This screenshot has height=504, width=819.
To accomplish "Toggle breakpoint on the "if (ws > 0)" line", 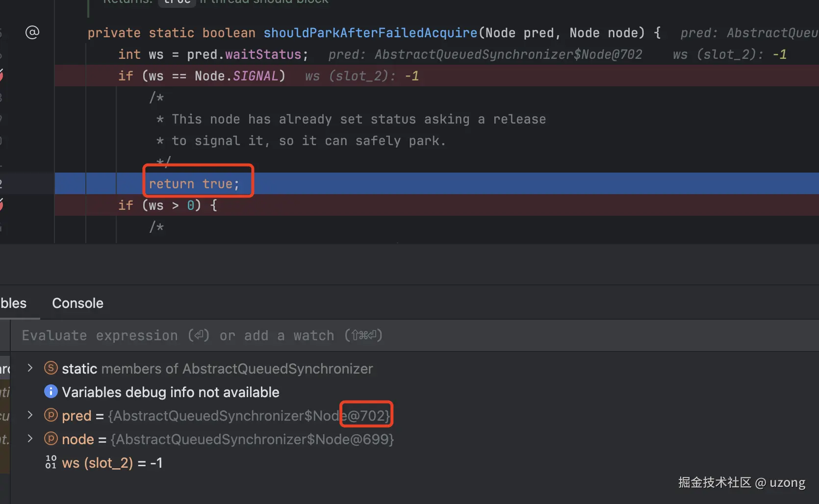I will click(x=1, y=205).
